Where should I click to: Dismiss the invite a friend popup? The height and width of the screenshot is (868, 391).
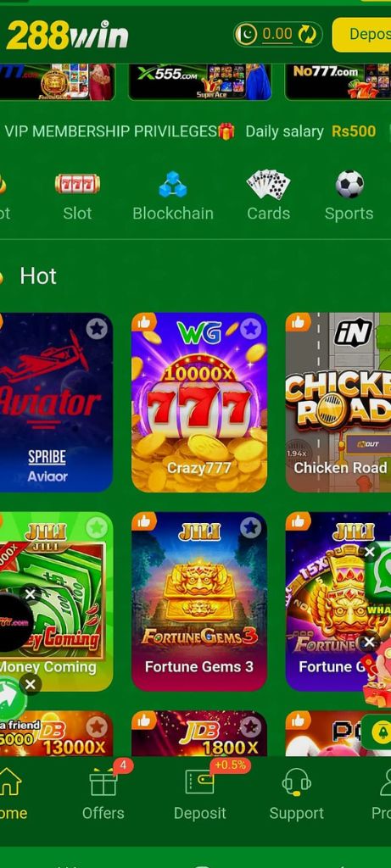31,685
